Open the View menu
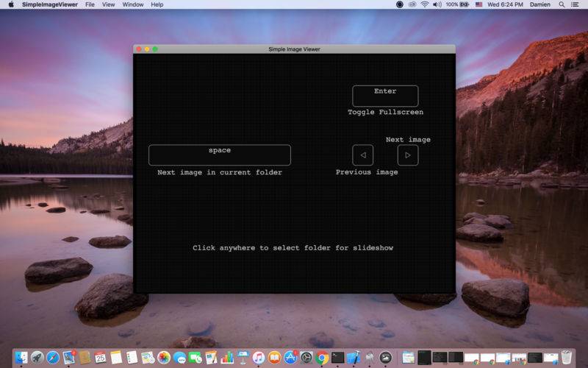The width and height of the screenshot is (588, 368). click(108, 4)
